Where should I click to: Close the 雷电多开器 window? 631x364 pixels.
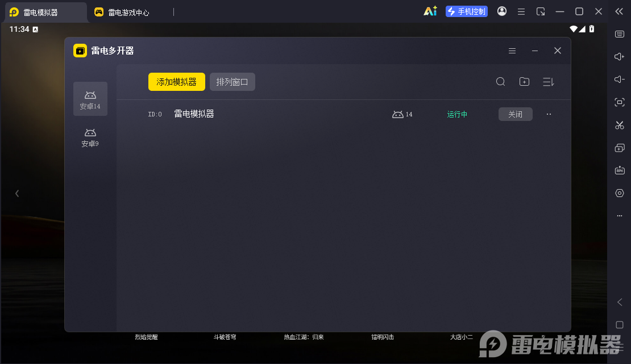(557, 51)
